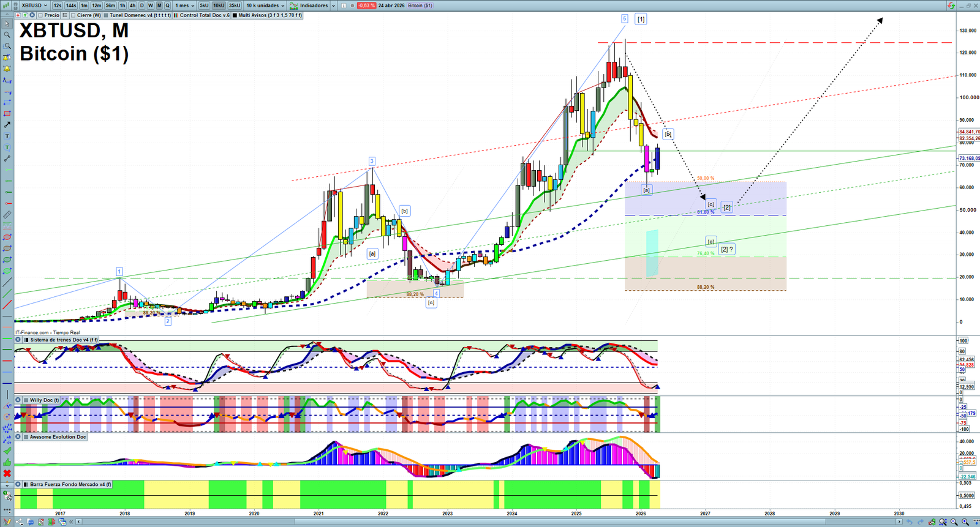Click the zoom out magnifier at bottom right

tap(954, 522)
